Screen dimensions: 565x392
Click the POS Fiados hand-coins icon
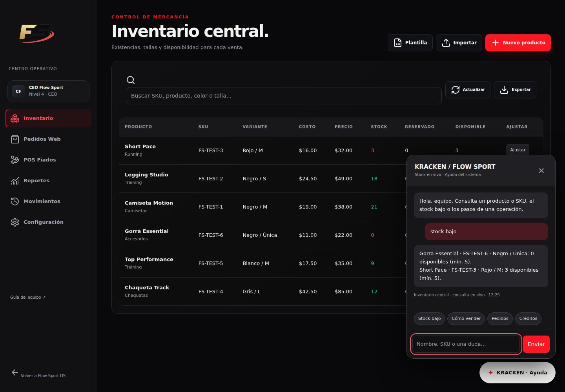[x=15, y=160]
